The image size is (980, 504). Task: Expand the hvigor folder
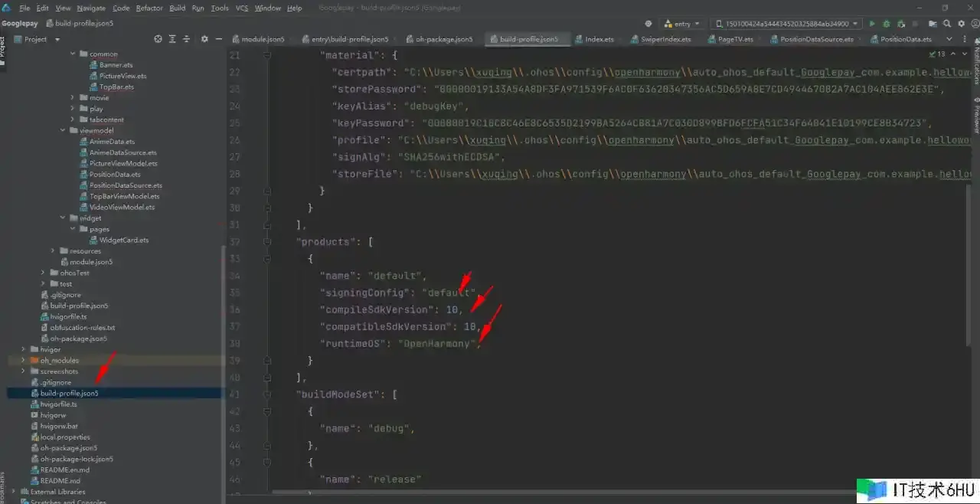tap(24, 349)
